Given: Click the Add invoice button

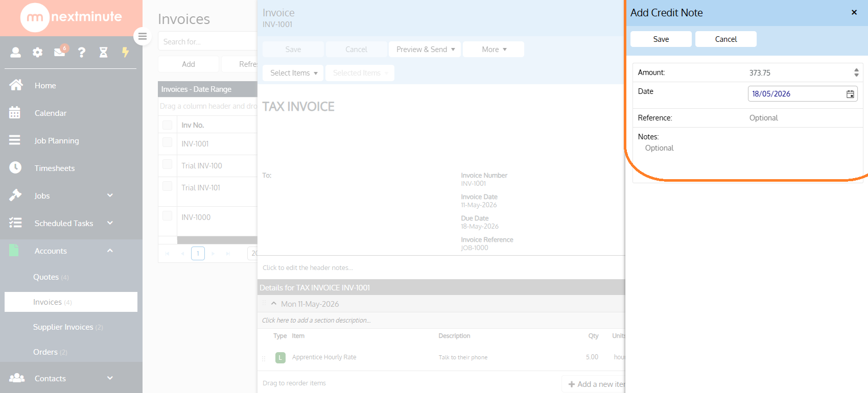Looking at the screenshot, I should pyautogui.click(x=189, y=64).
